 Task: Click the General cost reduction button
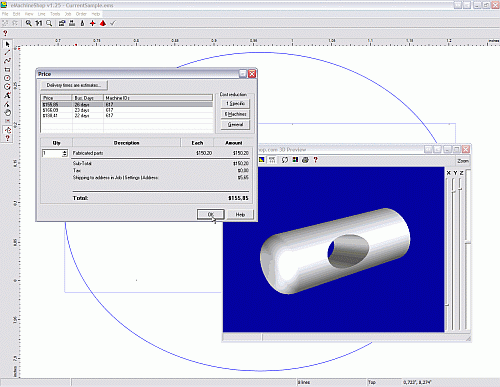(x=235, y=124)
